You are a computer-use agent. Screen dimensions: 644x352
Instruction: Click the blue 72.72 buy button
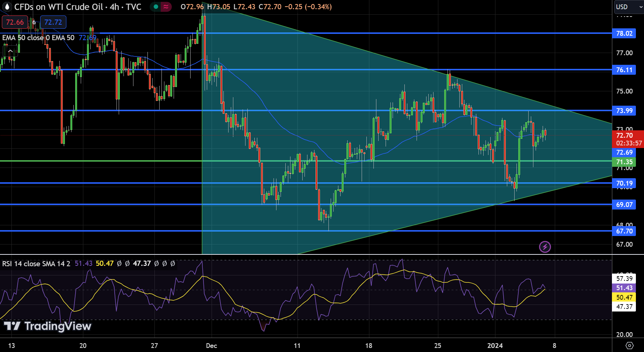(53, 22)
